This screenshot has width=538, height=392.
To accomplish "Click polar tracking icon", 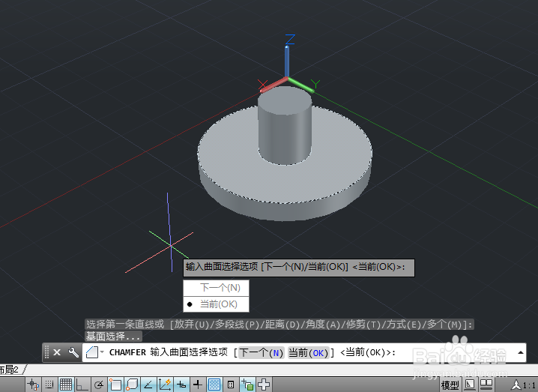I will coord(99,385).
